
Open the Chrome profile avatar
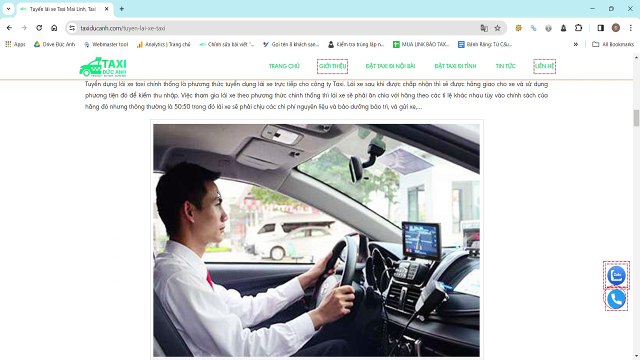(x=616, y=28)
